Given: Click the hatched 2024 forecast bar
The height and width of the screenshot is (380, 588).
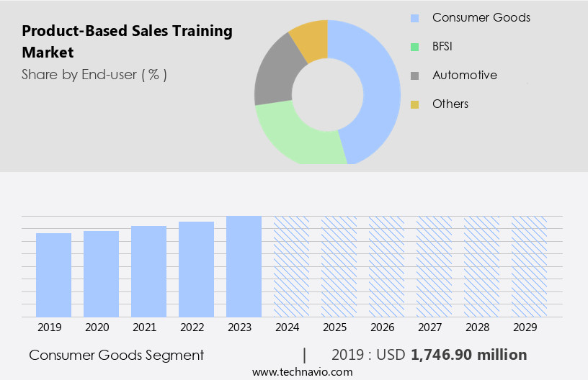Looking at the screenshot, I should point(291,266).
